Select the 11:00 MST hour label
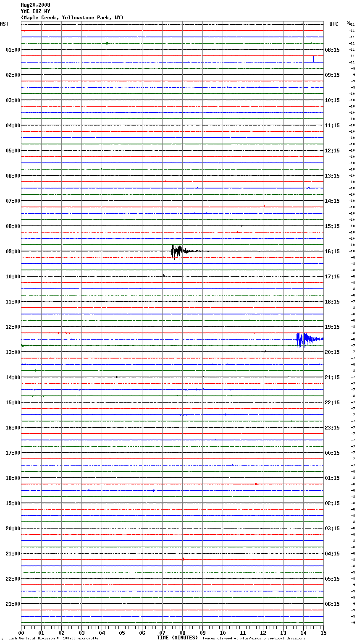The image size is (357, 644). pyautogui.click(x=13, y=302)
